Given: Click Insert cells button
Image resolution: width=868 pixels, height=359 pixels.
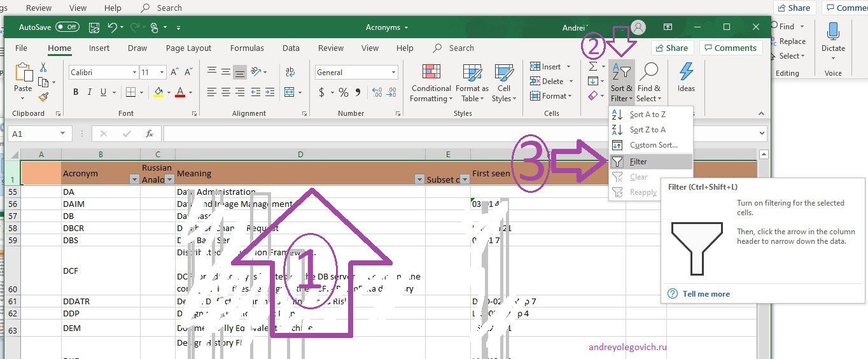Looking at the screenshot, I should [551, 67].
